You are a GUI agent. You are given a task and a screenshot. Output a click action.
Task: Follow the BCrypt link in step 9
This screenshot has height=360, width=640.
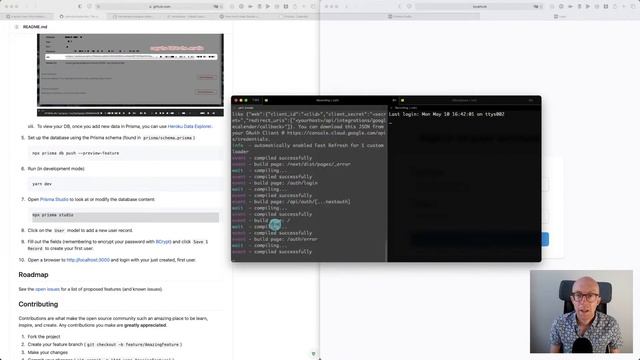pyautogui.click(x=163, y=242)
